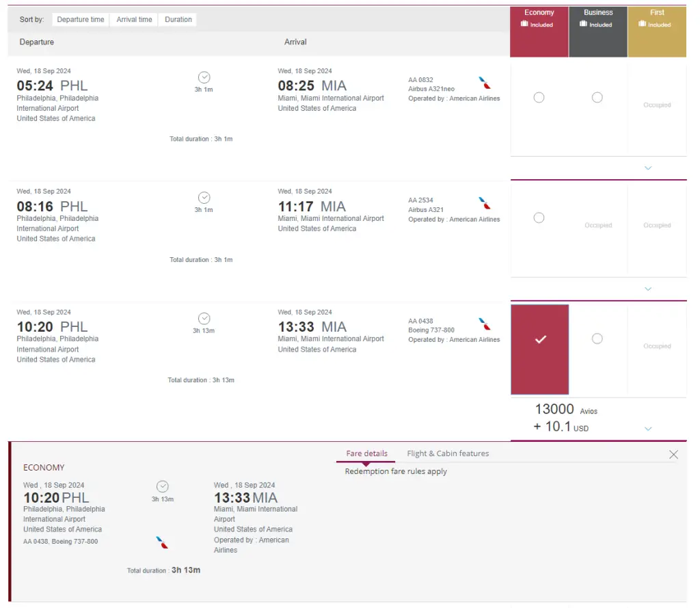The height and width of the screenshot is (608, 700).
Task: Open the Fare details tab
Action: 366,453
